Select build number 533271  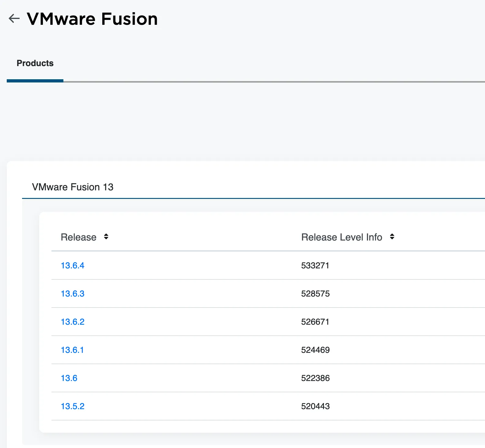point(315,265)
